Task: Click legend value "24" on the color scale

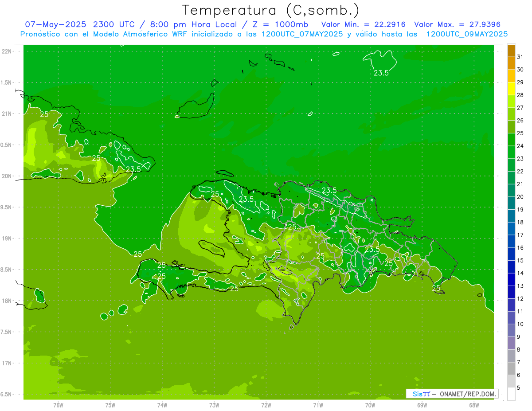Action: [x=520, y=146]
